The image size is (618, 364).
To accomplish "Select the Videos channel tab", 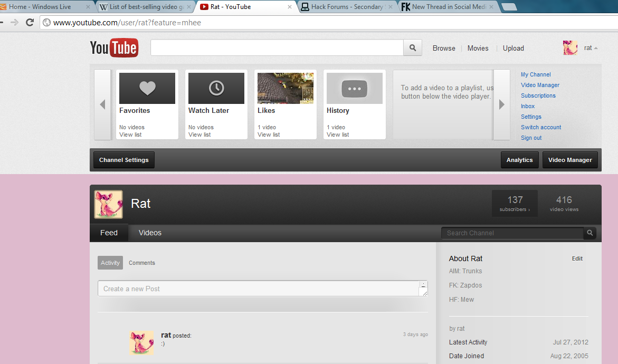I will 150,233.
